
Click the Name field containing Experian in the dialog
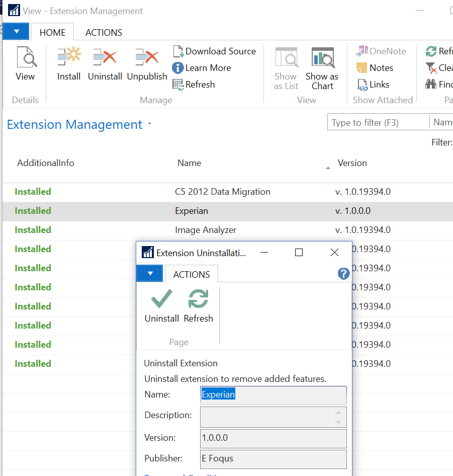coord(273,394)
